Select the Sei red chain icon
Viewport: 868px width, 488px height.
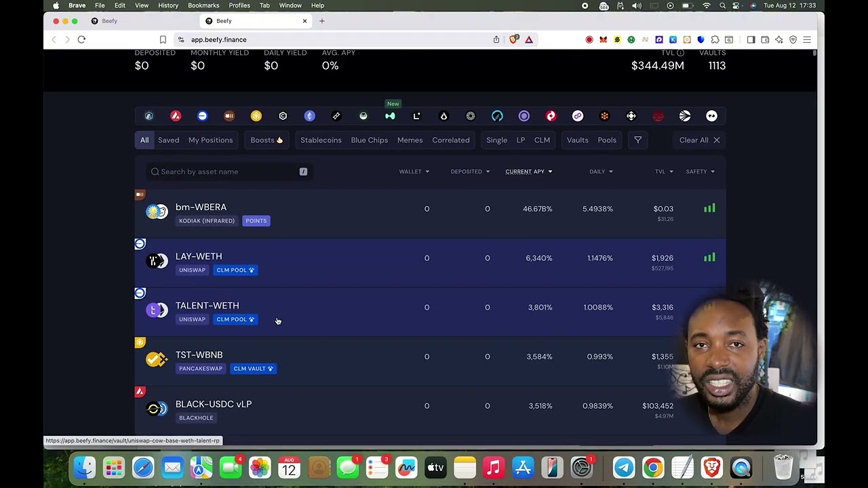(658, 116)
